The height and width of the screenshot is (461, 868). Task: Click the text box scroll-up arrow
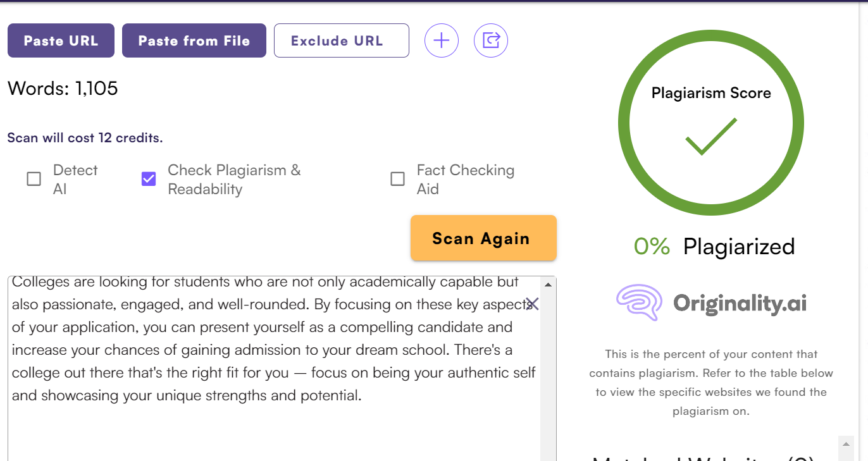[x=548, y=285]
